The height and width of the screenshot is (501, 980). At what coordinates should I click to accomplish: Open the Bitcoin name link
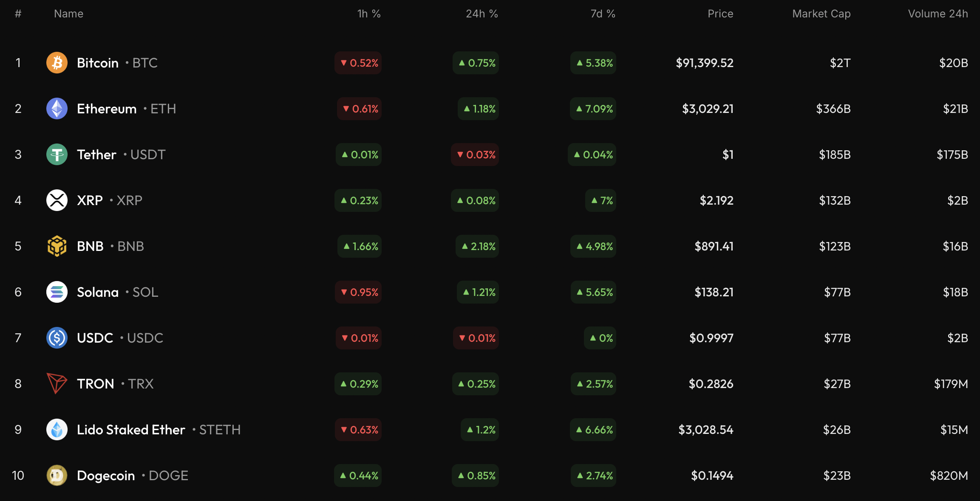98,63
